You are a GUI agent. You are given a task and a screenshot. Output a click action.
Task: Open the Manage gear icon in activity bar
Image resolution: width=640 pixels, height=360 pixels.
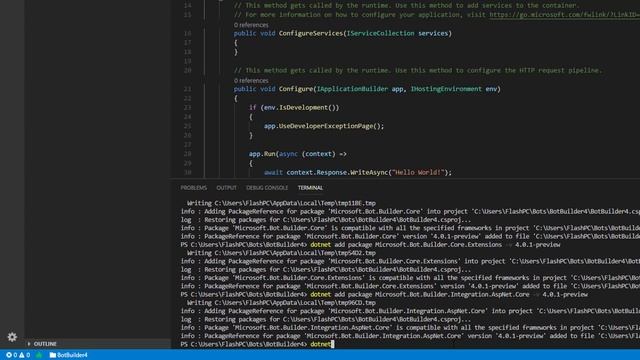12,337
